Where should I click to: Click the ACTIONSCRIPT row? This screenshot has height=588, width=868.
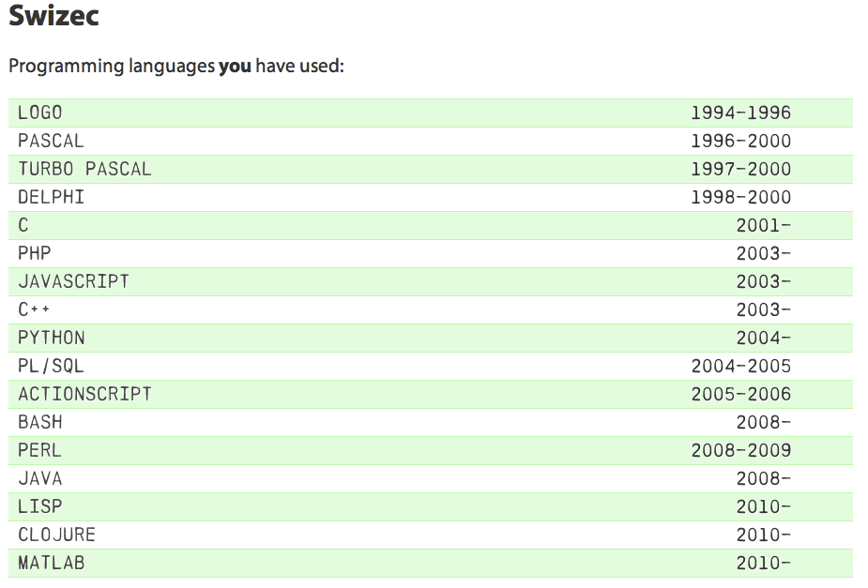[431, 395]
